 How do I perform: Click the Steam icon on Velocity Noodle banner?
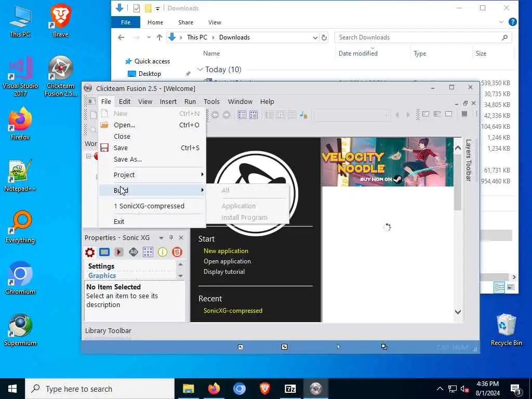397,179
